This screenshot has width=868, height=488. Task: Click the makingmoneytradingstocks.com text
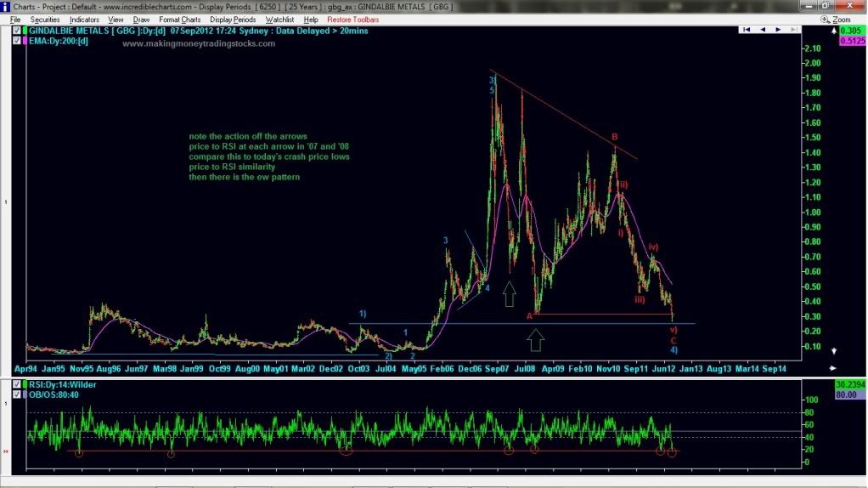pyautogui.click(x=199, y=43)
